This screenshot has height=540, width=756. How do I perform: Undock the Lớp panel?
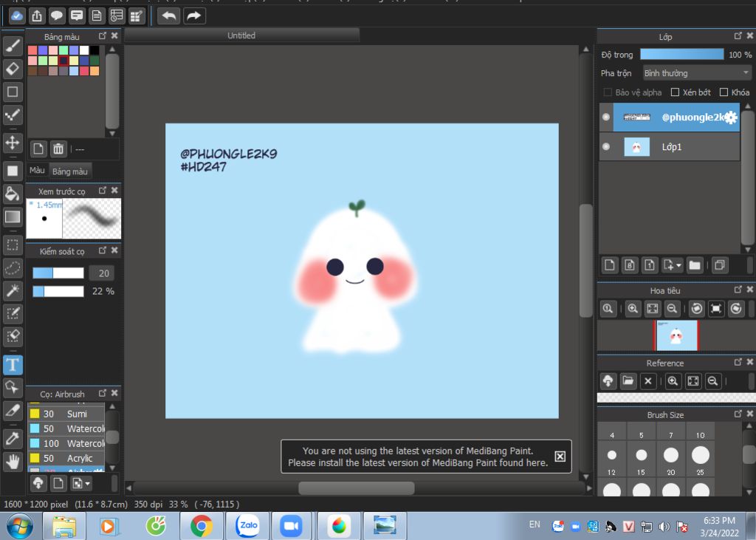point(738,35)
